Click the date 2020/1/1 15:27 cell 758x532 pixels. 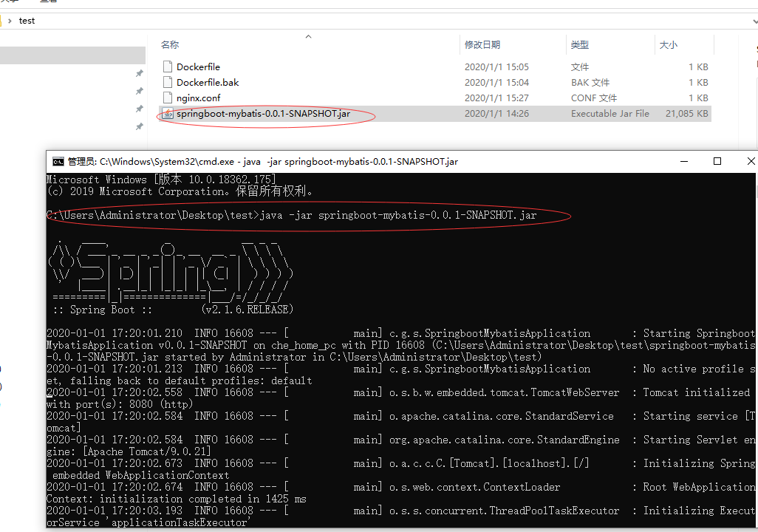(496, 98)
